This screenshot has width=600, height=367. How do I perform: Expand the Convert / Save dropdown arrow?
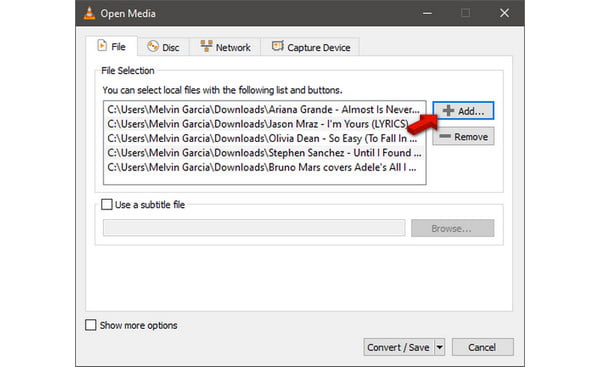(440, 347)
